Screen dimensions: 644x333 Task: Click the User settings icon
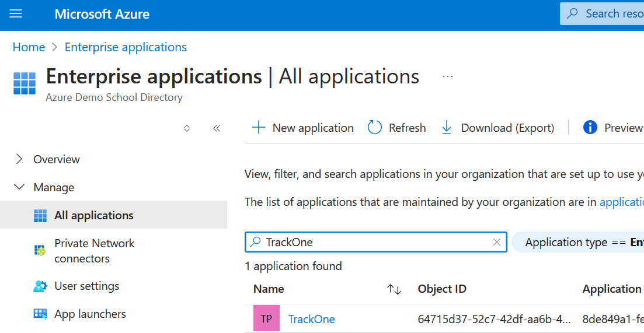(40, 286)
